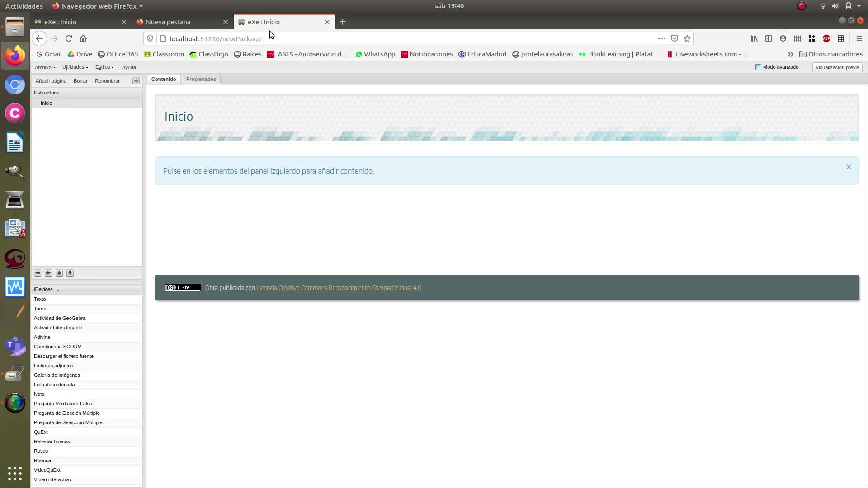Add the Rosco iDevice
Viewport: 868px width, 488px height.
[41, 451]
